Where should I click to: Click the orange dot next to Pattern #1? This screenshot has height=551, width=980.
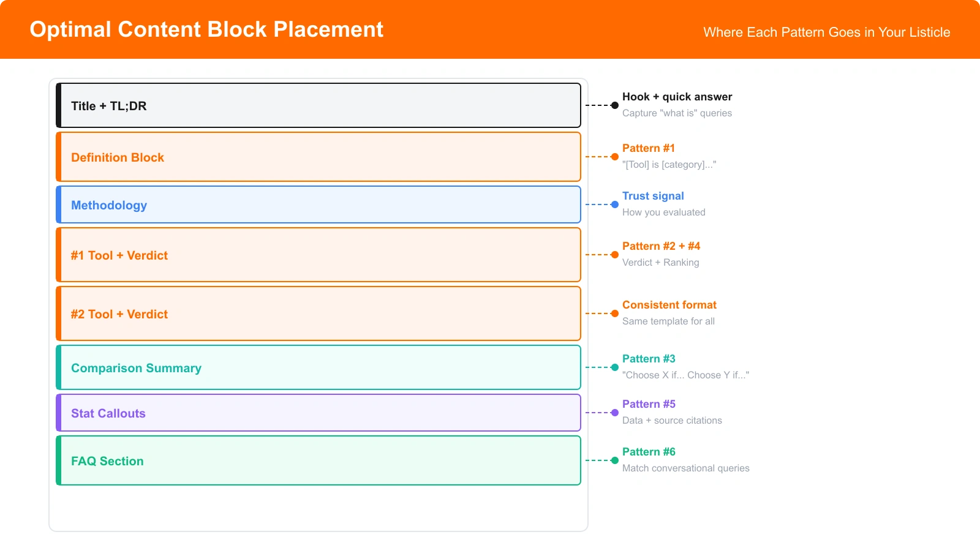tap(614, 157)
